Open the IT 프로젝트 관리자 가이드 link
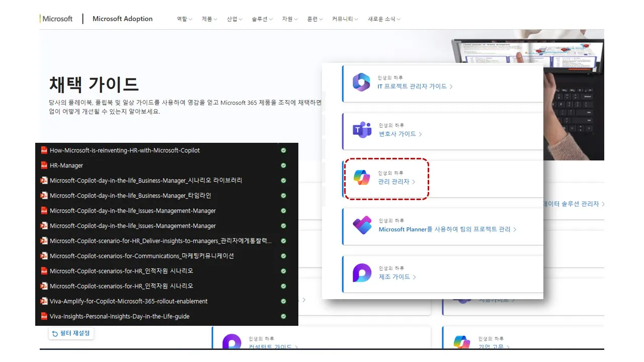 point(415,86)
